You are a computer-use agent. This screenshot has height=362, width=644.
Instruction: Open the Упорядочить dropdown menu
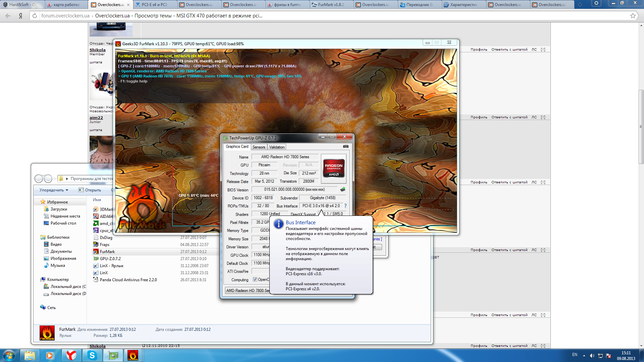point(54,190)
